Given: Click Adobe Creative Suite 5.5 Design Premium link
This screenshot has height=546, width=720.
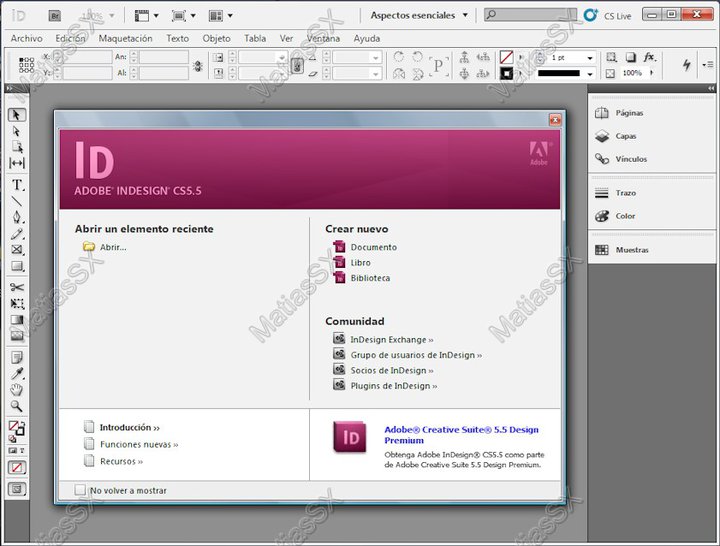Looking at the screenshot, I should coord(461,435).
